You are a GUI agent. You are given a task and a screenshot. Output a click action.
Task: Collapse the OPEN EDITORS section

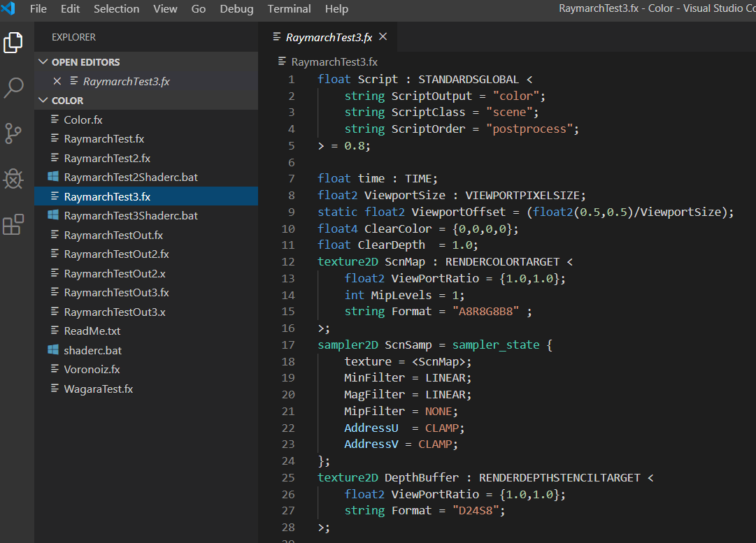point(43,61)
